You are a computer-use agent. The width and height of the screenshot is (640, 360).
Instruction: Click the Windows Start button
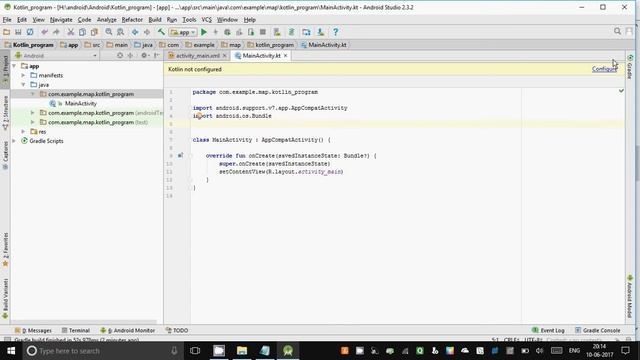click(x=11, y=351)
